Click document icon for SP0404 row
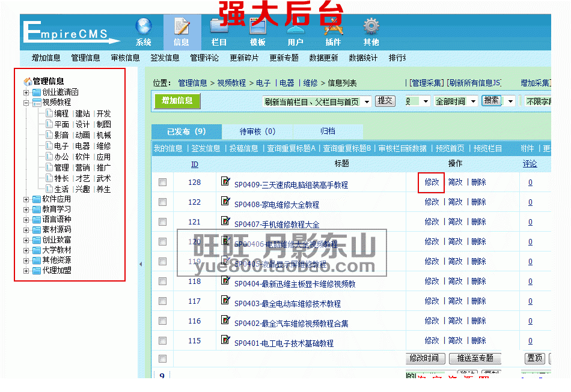This screenshot has width=571, height=392. 225,280
